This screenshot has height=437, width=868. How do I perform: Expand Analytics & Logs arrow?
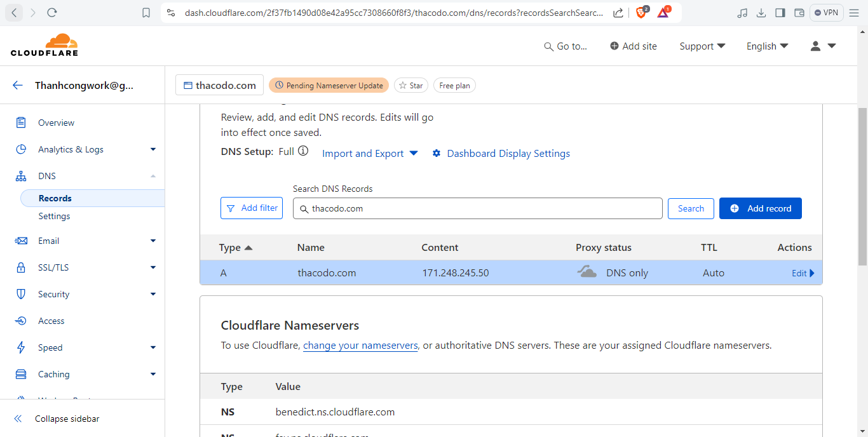pos(153,149)
